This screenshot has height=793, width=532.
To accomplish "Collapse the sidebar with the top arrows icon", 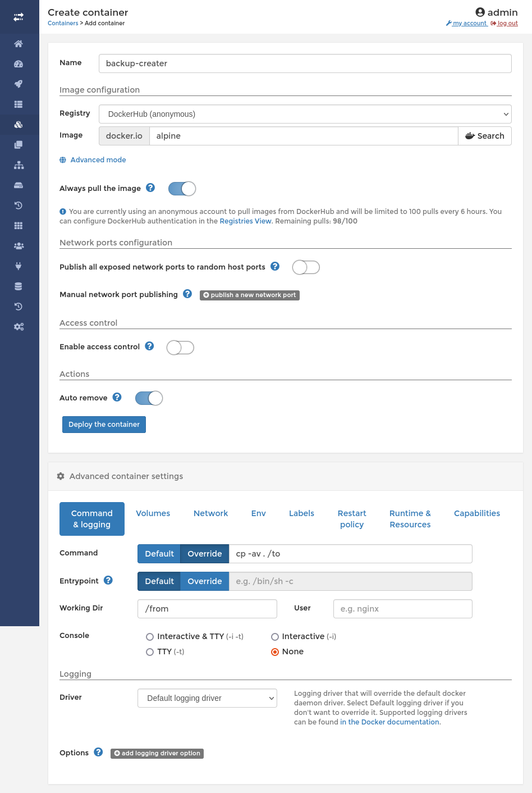I will (x=19, y=17).
